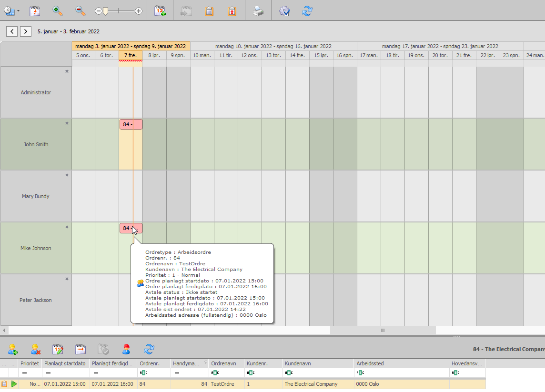Click the orange clipboard icon

pos(209,11)
